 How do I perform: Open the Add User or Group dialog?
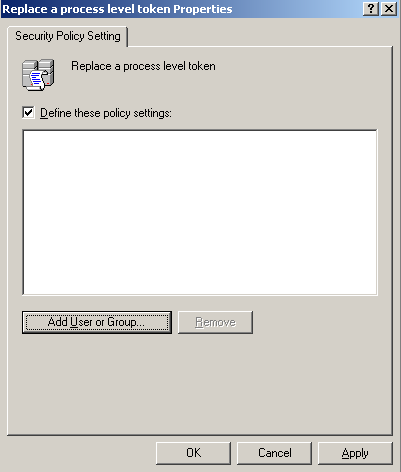point(97,322)
